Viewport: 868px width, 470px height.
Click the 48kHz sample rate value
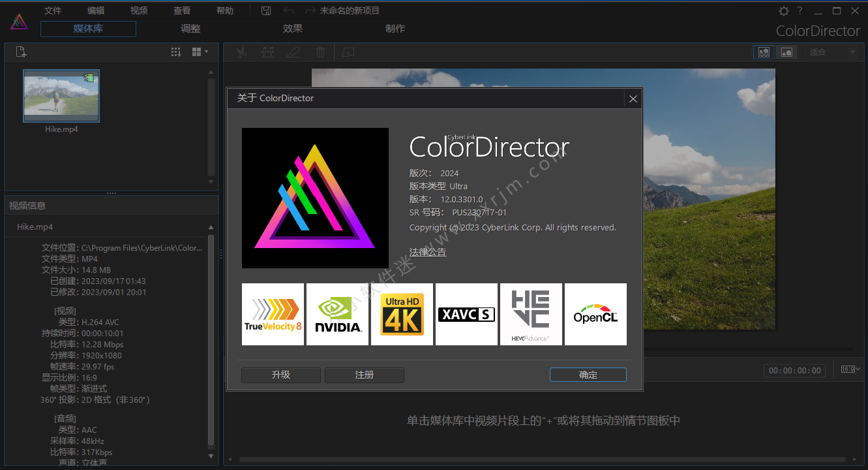click(x=93, y=441)
